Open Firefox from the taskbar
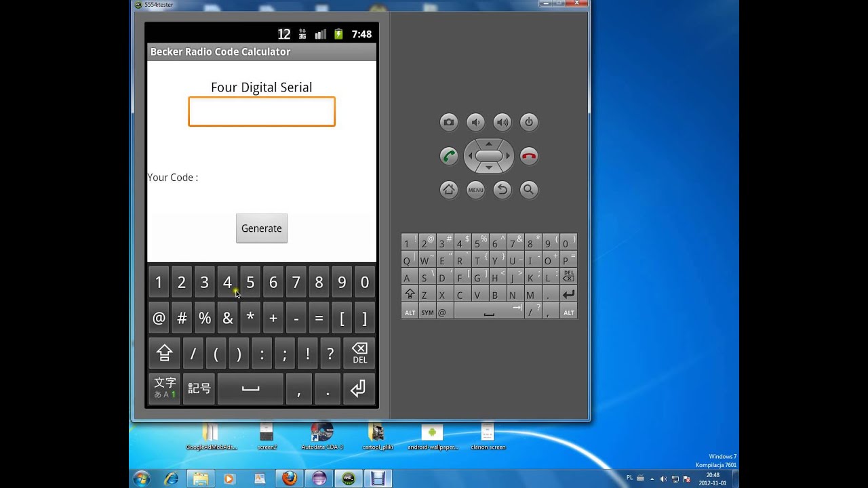Screen dimensions: 868x488 coord(290,478)
